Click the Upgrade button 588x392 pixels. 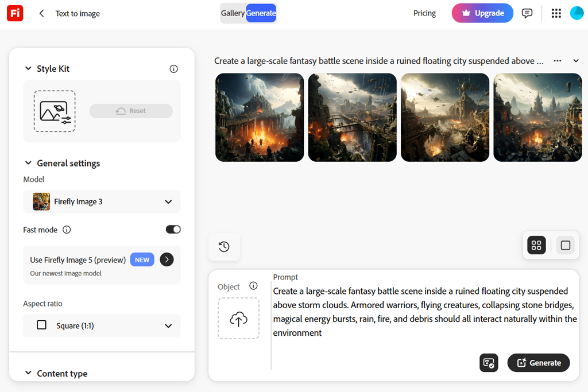pyautogui.click(x=482, y=13)
